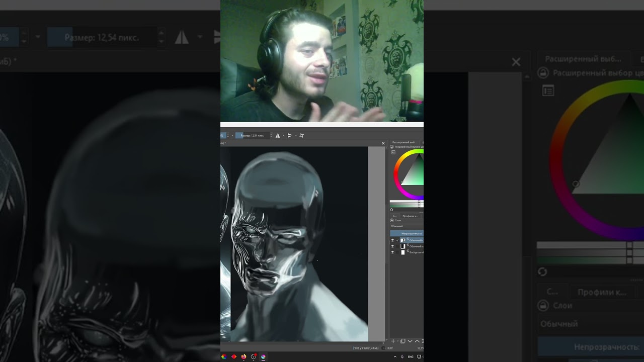Click the microphone tray icon

pos(402,357)
